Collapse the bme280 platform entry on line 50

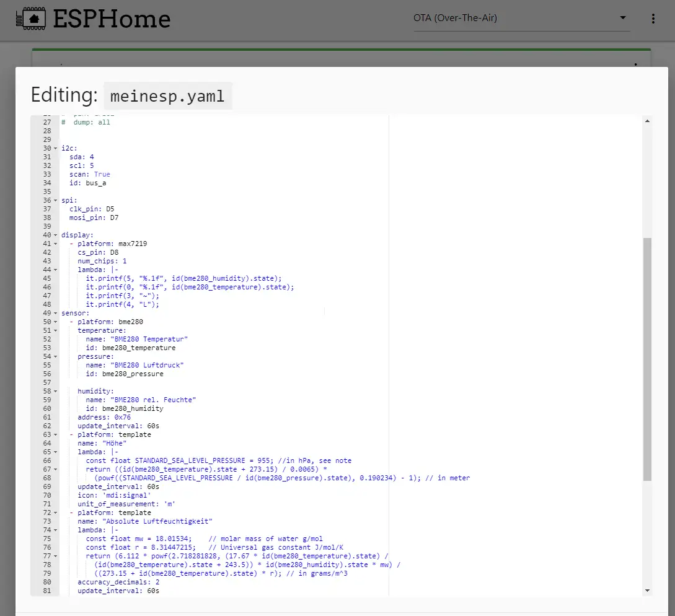[56, 322]
